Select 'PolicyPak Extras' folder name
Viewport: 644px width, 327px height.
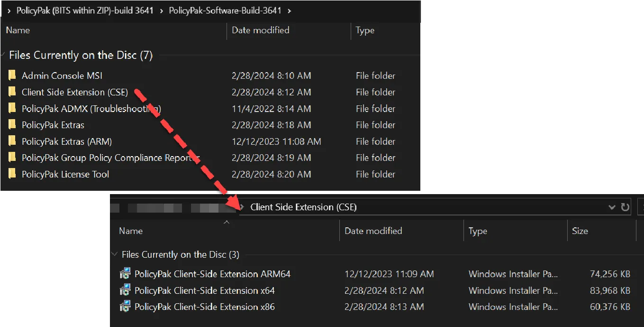(x=53, y=125)
